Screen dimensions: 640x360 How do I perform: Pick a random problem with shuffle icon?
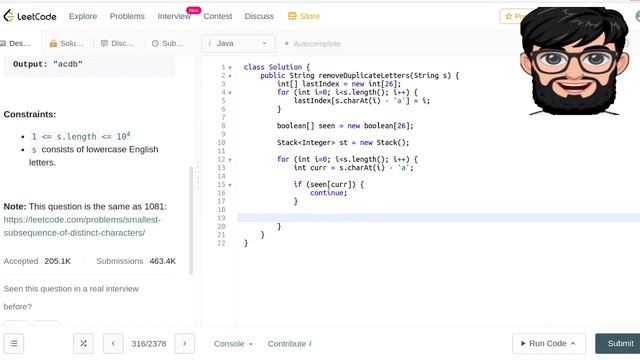83,344
